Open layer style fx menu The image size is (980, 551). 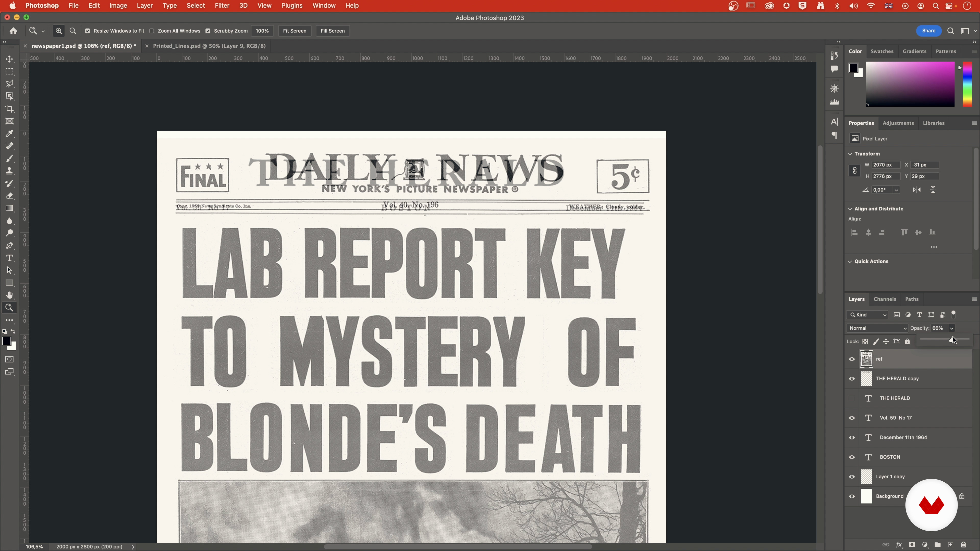(899, 545)
